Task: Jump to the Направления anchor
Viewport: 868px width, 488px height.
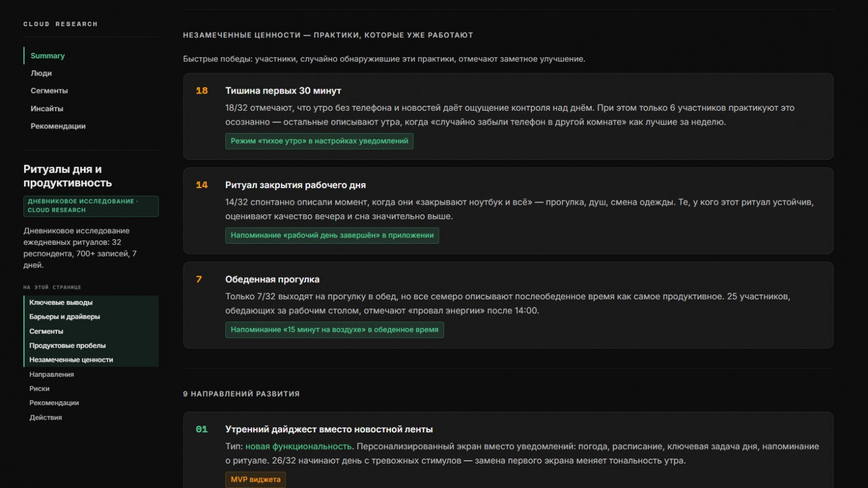Action: point(52,374)
